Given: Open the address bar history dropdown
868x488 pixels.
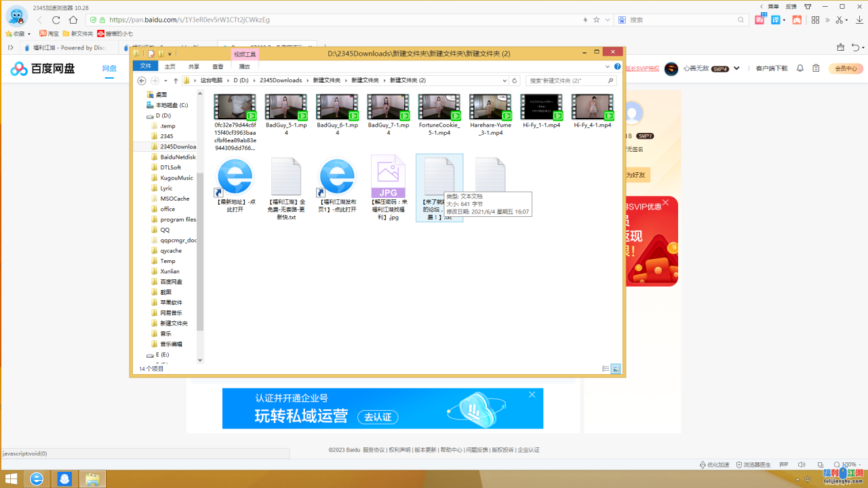Looking at the screenshot, I should pyautogui.click(x=505, y=81).
